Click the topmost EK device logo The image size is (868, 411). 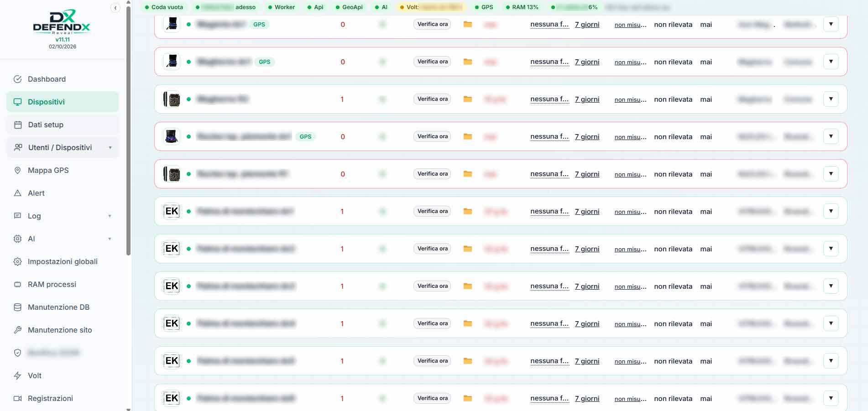(172, 211)
